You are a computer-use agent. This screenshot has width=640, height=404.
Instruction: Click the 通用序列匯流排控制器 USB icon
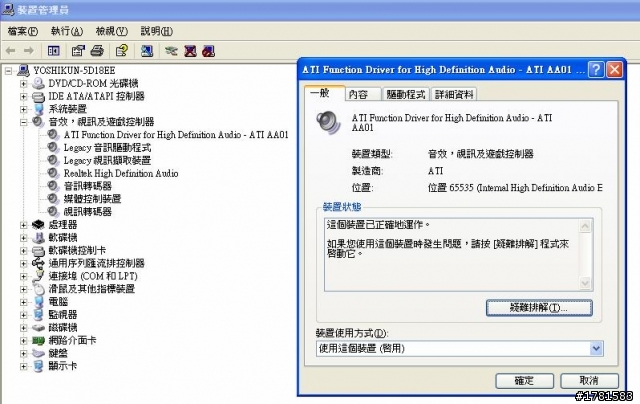[38, 263]
